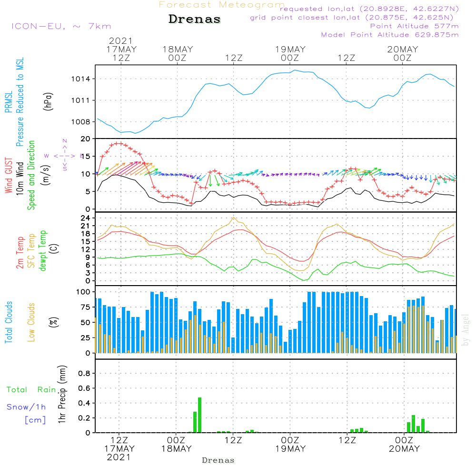Click the top '18MAY 00Z' time label
Screen dimensions: 476x476
pos(178,53)
